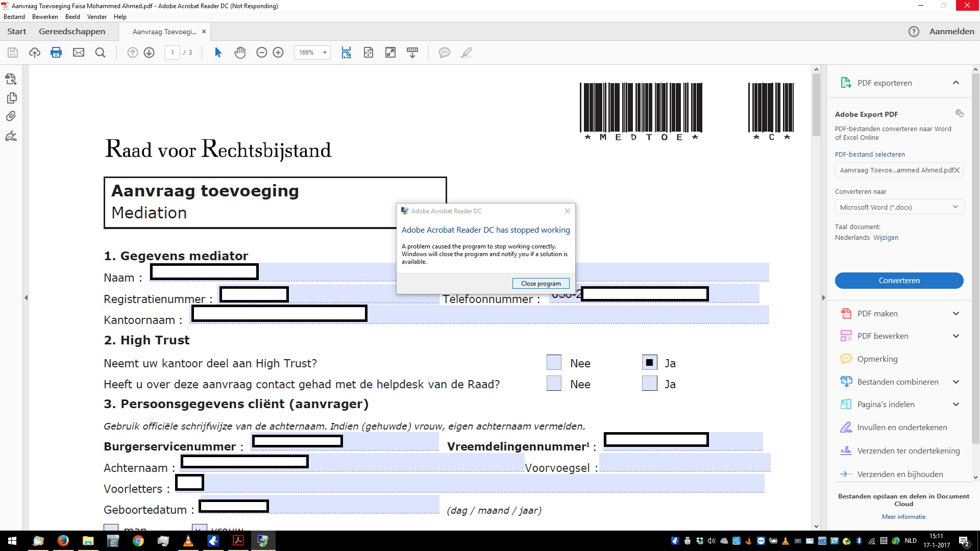Screen dimensions: 980x551
Task: Switch to the Gereedschappen tab
Action: [72, 32]
